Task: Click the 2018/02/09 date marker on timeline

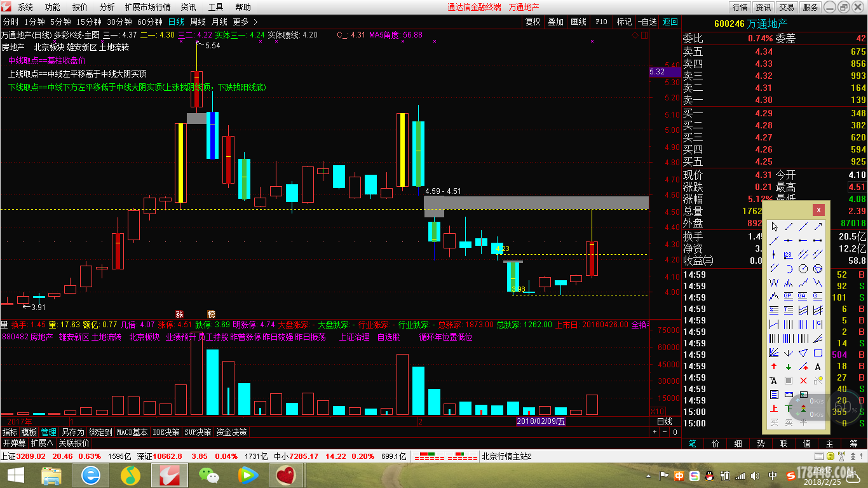Action: click(x=541, y=421)
